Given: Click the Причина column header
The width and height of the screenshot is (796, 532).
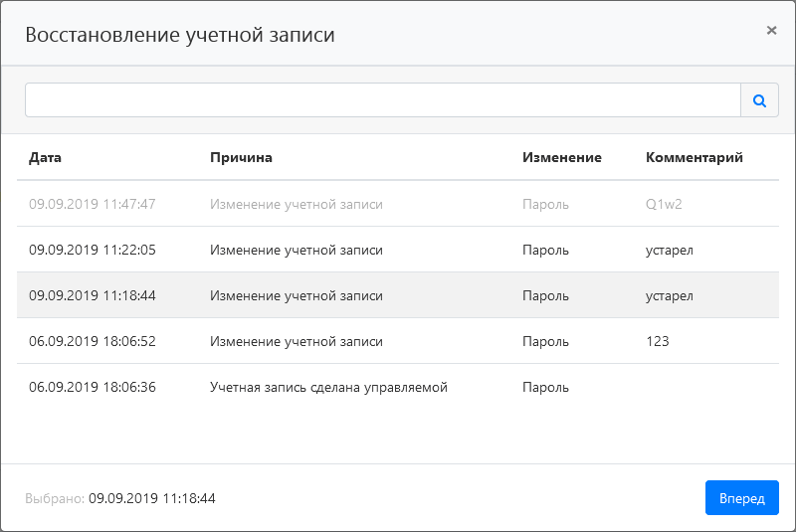Looking at the screenshot, I should [241, 157].
